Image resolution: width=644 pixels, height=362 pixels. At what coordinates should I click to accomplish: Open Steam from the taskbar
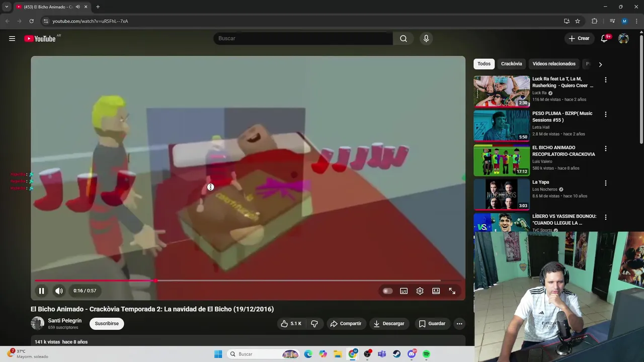(x=397, y=354)
